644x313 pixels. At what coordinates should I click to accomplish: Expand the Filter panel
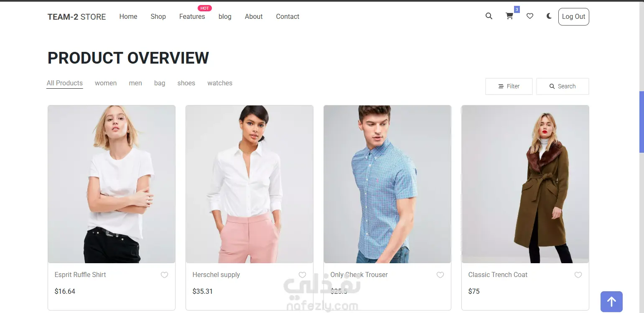509,86
